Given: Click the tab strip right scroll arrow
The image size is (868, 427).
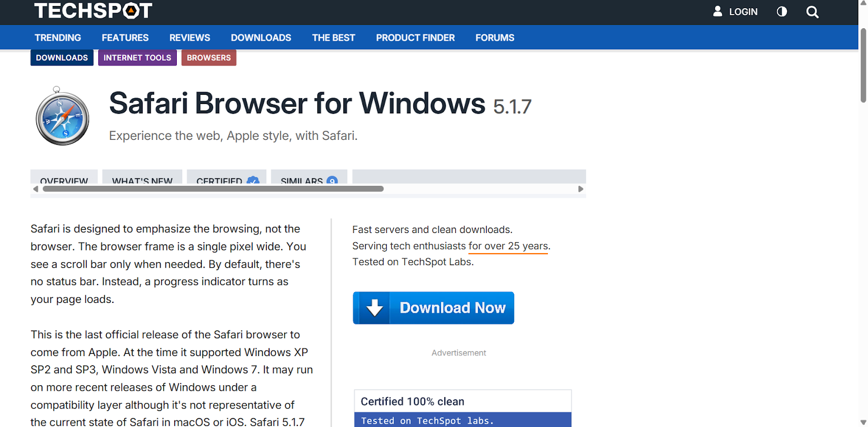Looking at the screenshot, I should [x=580, y=189].
